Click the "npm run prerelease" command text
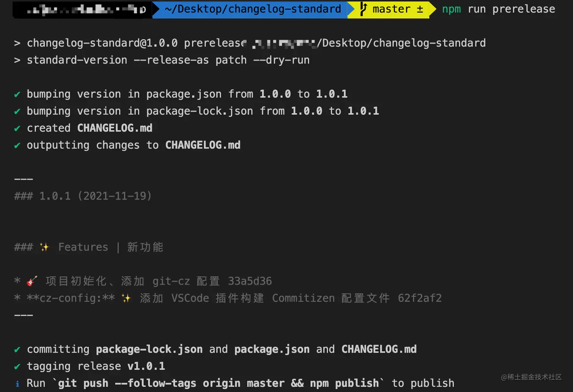573x392 pixels. 498,9
